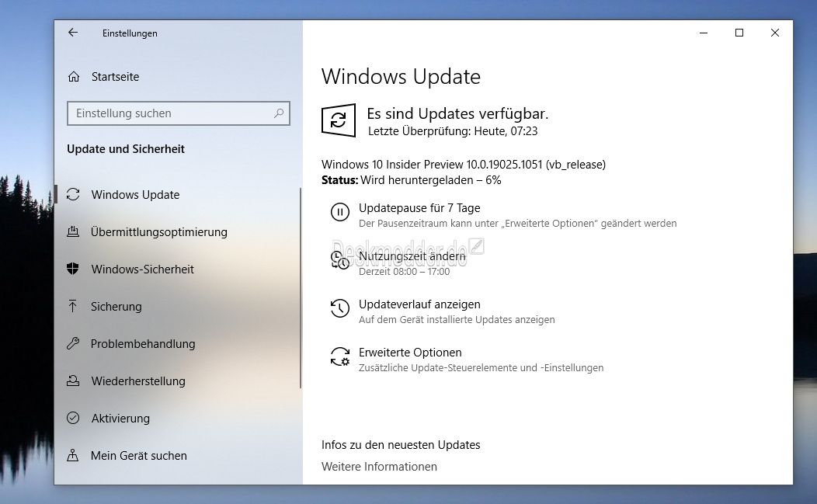Pause updates via Updatepause für 7 Tage
817x504 pixels.
coord(419,208)
